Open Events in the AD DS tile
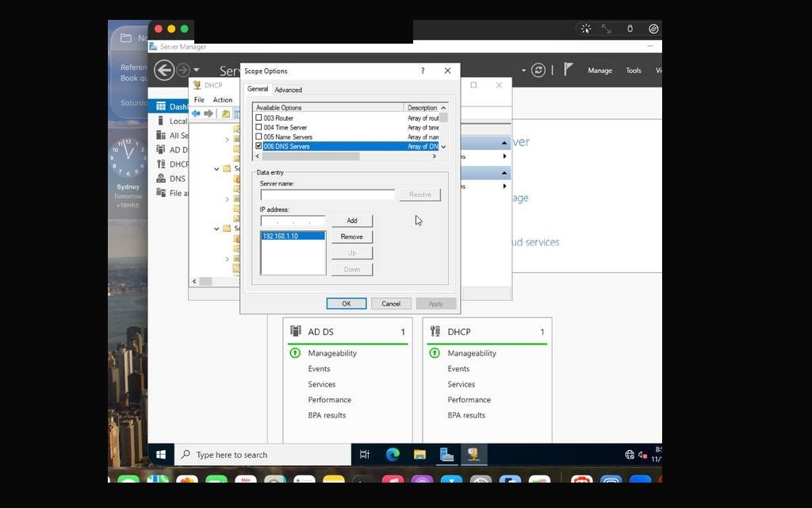 coord(319,368)
